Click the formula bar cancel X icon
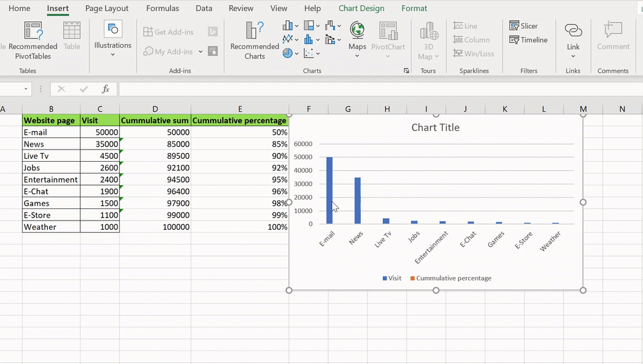Viewport: 643px width, 364px height. (61, 89)
